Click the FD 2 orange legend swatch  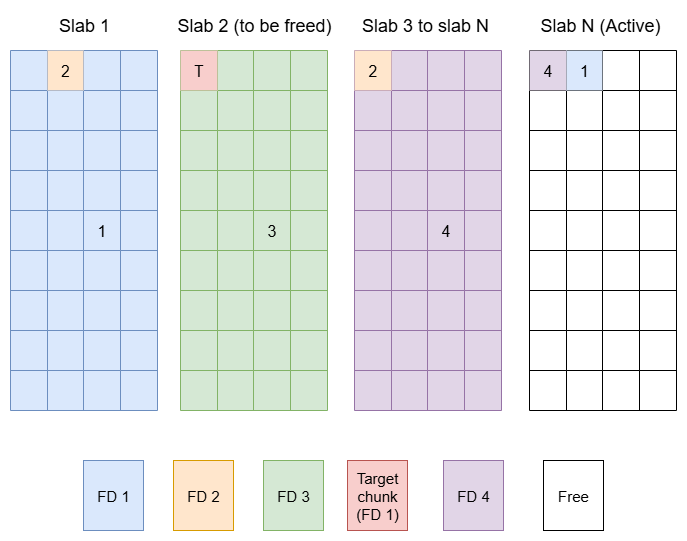click(203, 495)
